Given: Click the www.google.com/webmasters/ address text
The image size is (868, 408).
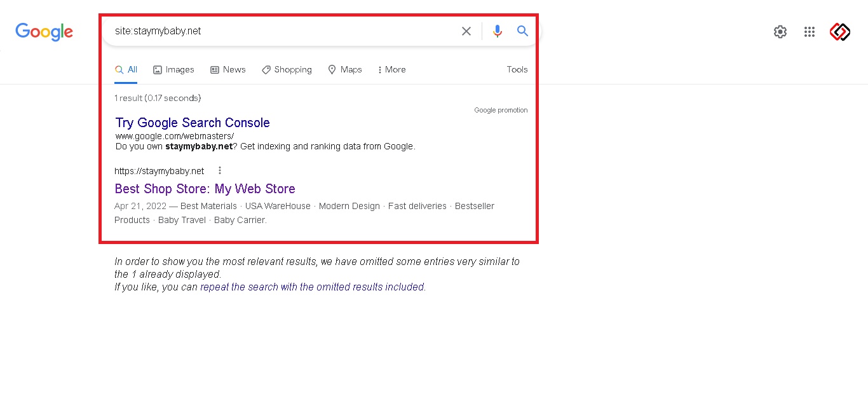Looking at the screenshot, I should tap(175, 136).
